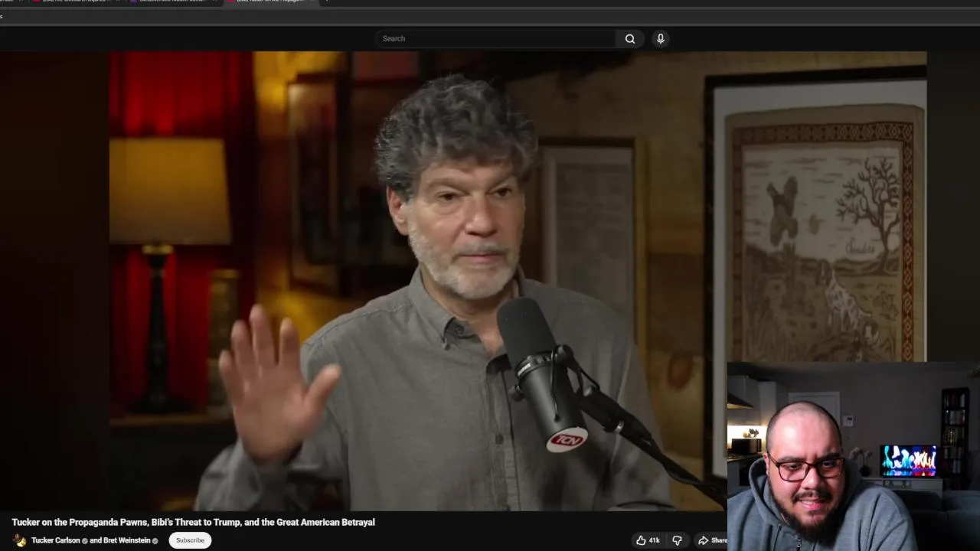Click the video title about Propaganda Pawns

pos(193,522)
